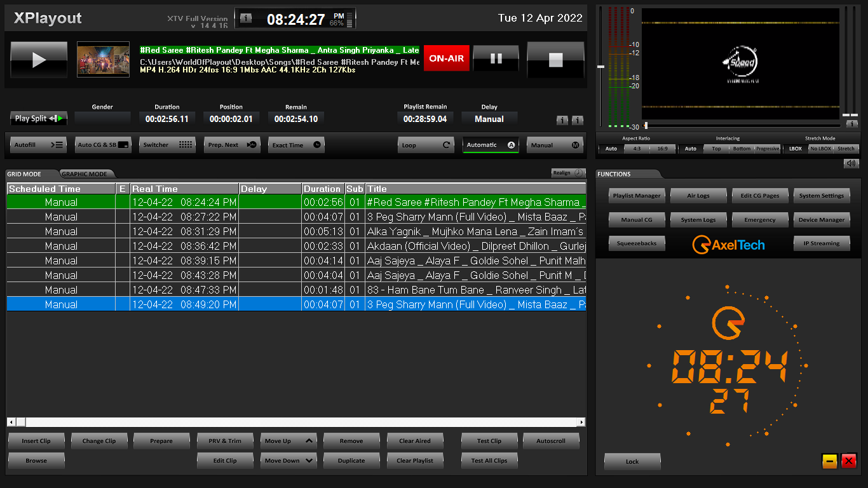
Task: Move the selected clip down
Action: [x=288, y=461]
